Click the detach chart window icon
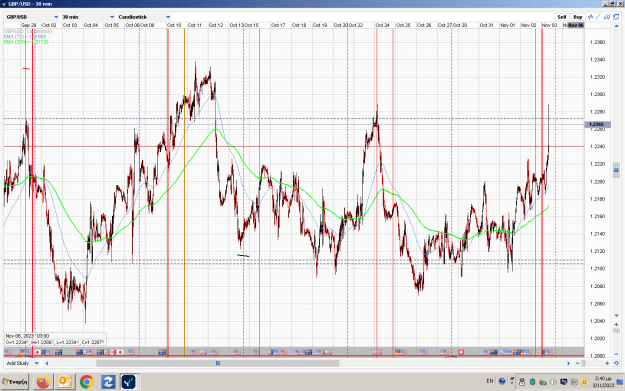This screenshot has width=625, height=391. (616, 17)
